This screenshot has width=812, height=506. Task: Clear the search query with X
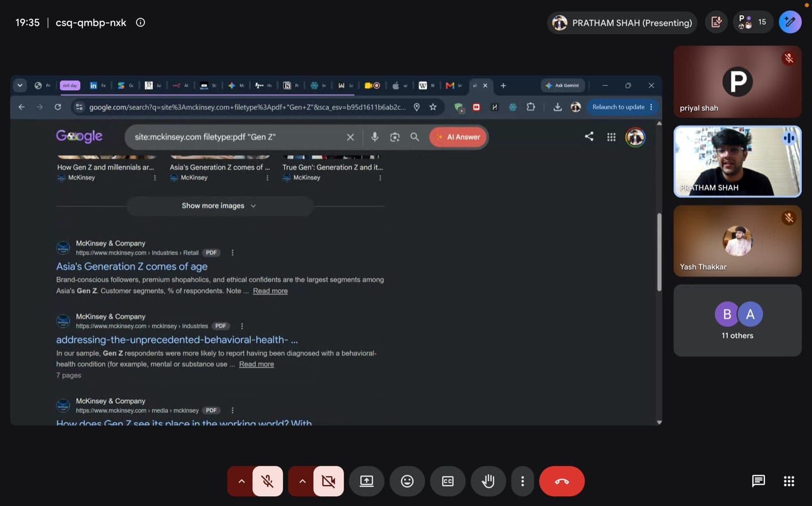[350, 137]
